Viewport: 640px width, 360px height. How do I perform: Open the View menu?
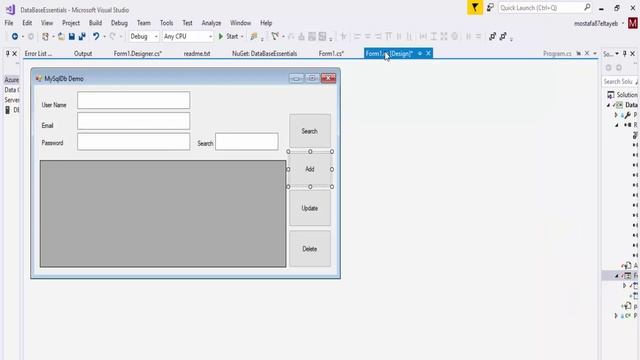(47, 23)
